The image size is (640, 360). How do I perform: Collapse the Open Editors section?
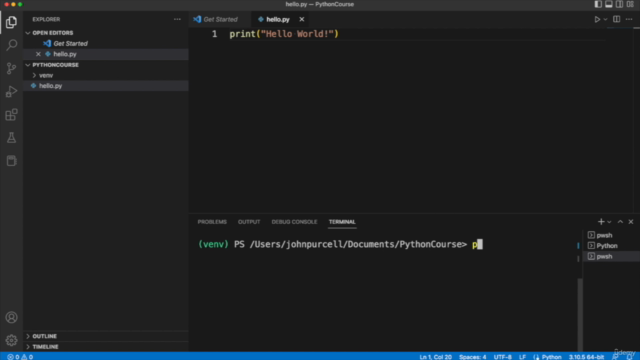click(106, 33)
